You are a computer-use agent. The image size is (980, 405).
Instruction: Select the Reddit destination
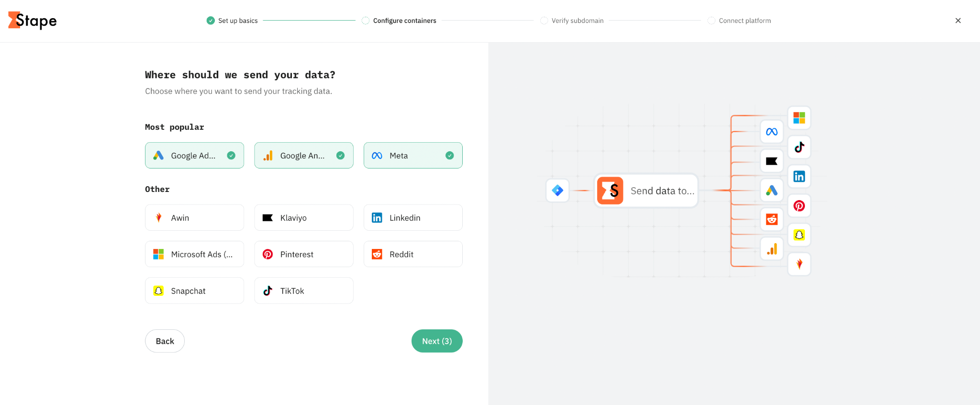point(413,254)
